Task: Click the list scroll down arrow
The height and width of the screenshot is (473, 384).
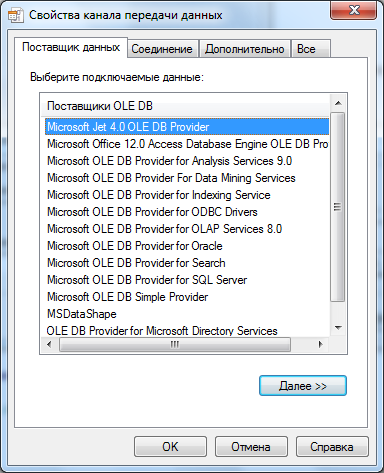Action: (x=338, y=328)
